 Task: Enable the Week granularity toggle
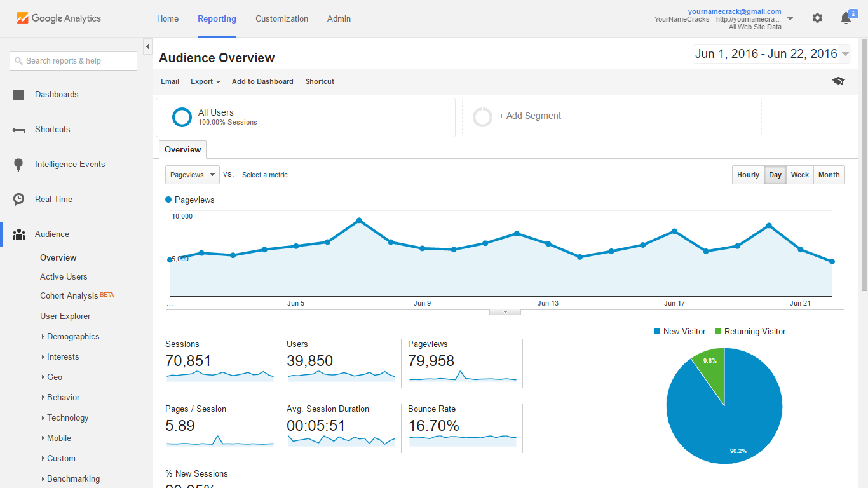click(799, 175)
